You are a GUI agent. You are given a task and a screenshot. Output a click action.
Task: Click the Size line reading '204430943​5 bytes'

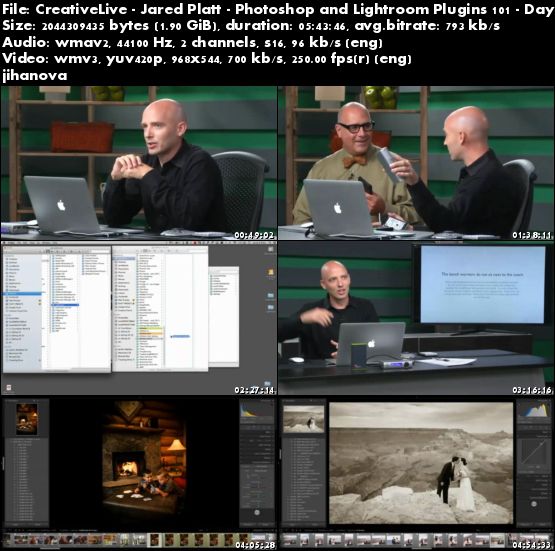point(251,26)
